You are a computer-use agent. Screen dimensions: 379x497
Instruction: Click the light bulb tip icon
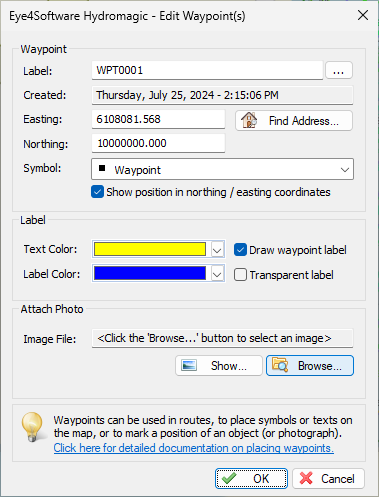(32, 427)
